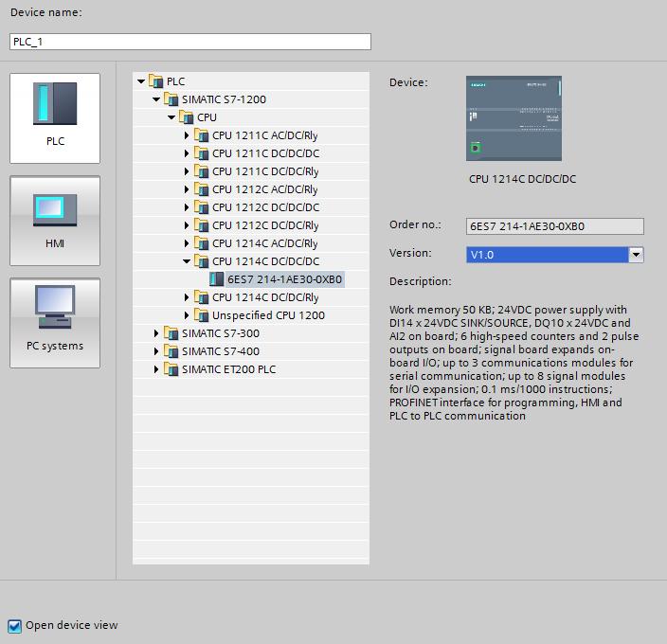Open the Version dropdown arrow
Image resolution: width=667 pixels, height=644 pixels.
pyautogui.click(x=636, y=255)
